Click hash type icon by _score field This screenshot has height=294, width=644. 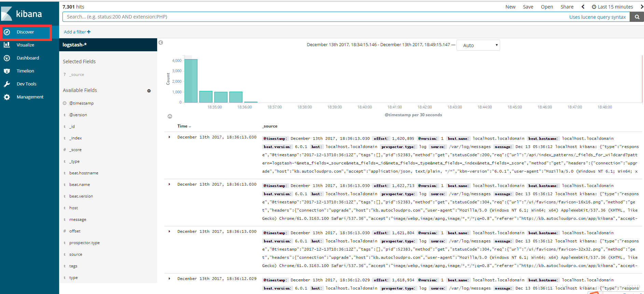[65, 150]
